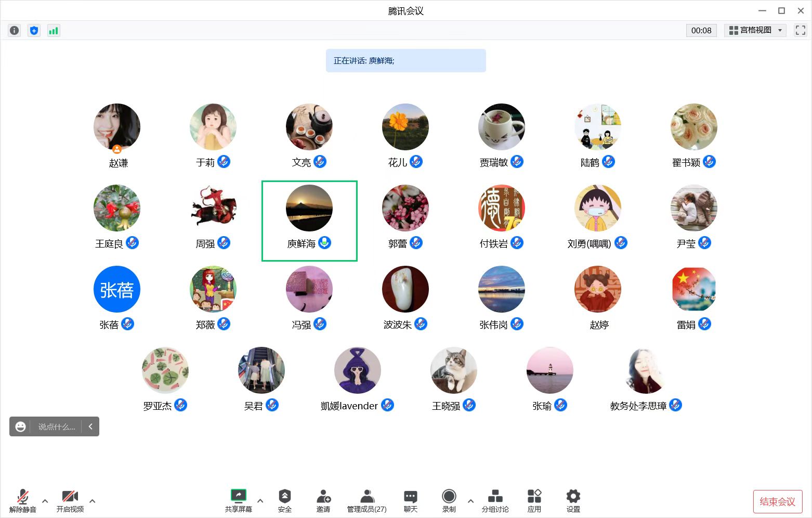This screenshot has width=812, height=518.
Task: Open Breakout Rooms (分组讨论)
Action: tap(495, 500)
